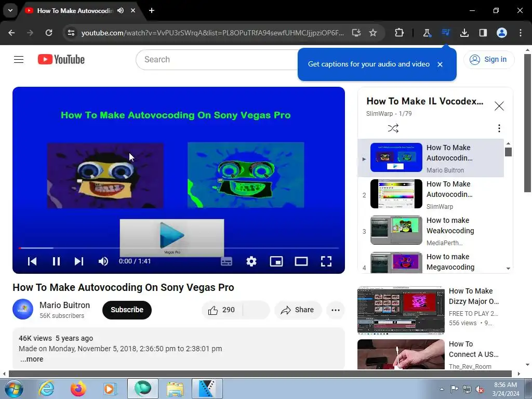The image size is (532, 399).
Task: Skip to the next video
Action: click(79, 261)
